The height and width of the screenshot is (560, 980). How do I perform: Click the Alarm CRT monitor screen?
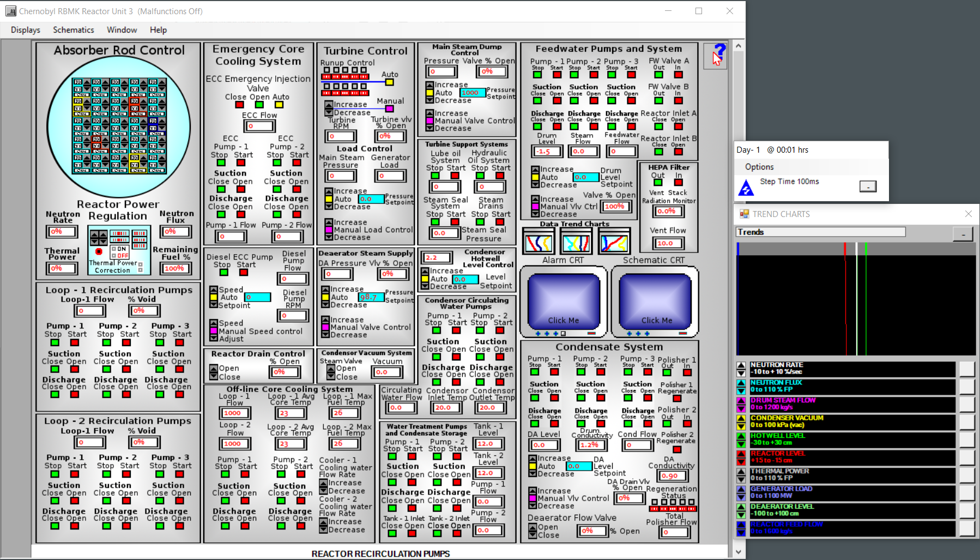tap(564, 300)
